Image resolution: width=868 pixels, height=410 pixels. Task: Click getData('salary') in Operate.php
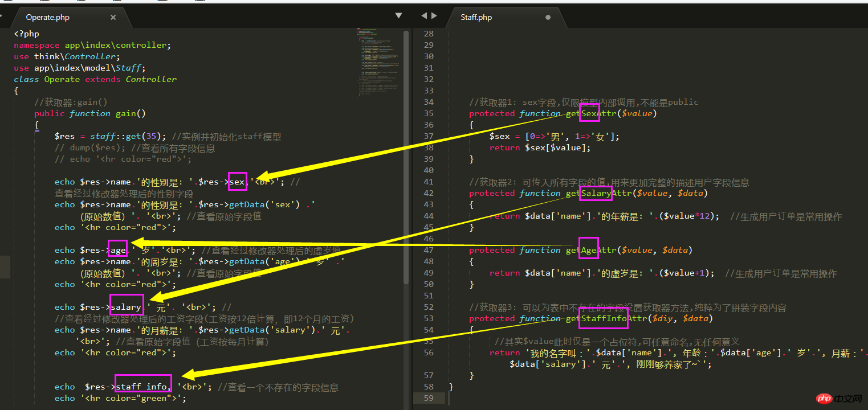(271, 330)
